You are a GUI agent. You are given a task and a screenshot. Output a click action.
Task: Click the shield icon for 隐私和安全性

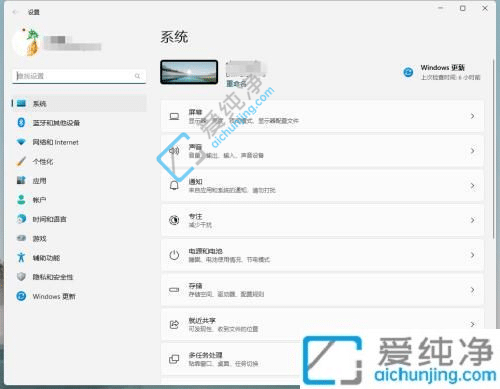(x=21, y=277)
